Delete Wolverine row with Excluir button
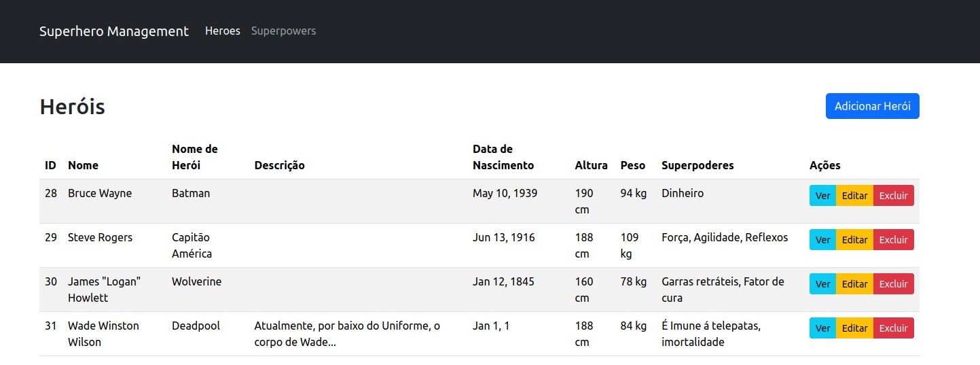980x365 pixels. pos(894,284)
